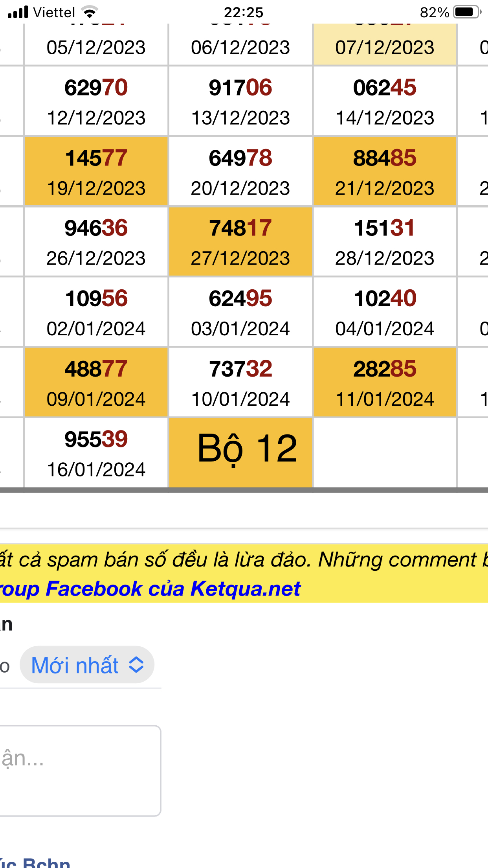Click inside the comment text box

[x=79, y=771]
